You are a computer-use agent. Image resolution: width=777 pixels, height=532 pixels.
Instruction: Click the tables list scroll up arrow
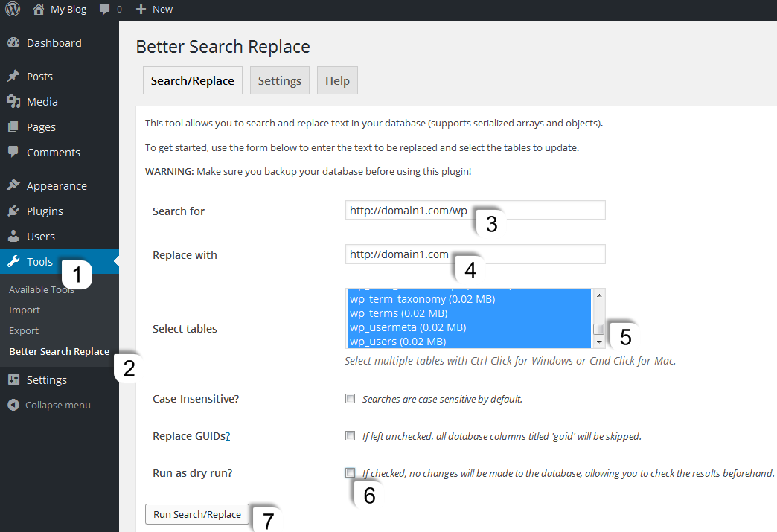pos(598,295)
